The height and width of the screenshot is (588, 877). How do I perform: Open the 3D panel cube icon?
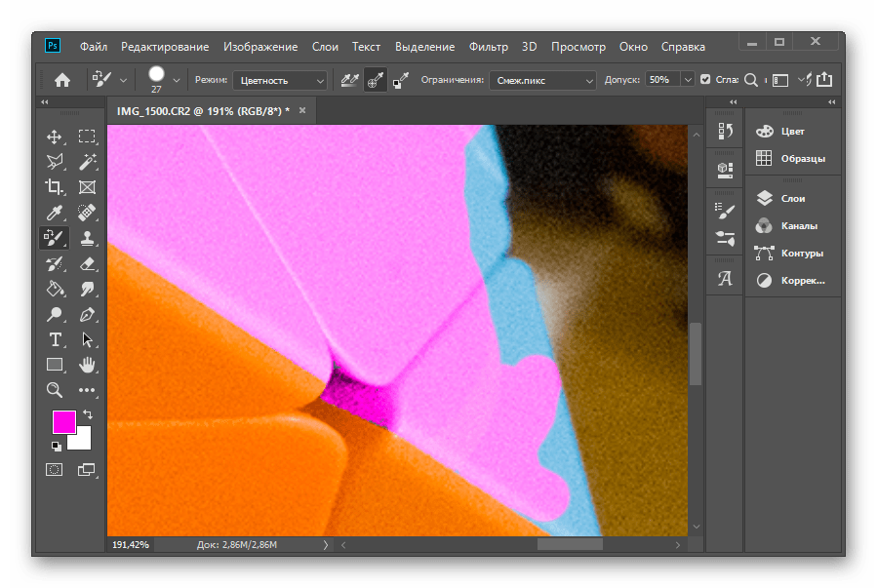pos(726,170)
